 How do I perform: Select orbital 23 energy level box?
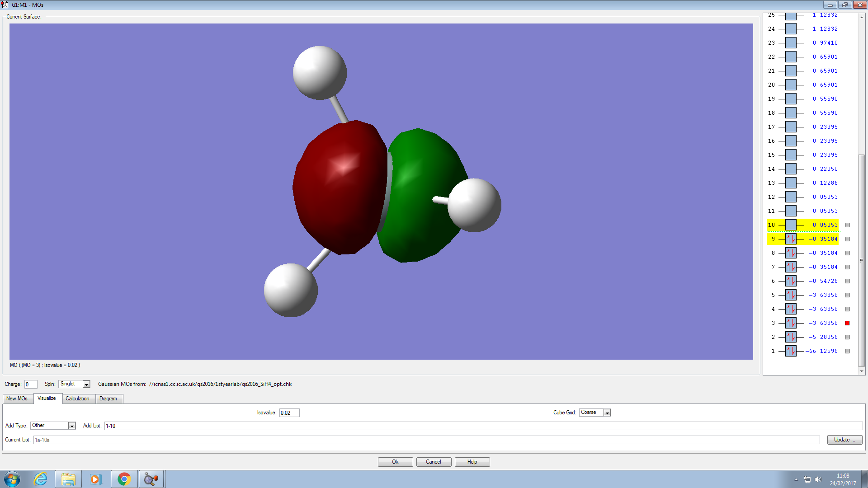pyautogui.click(x=791, y=43)
